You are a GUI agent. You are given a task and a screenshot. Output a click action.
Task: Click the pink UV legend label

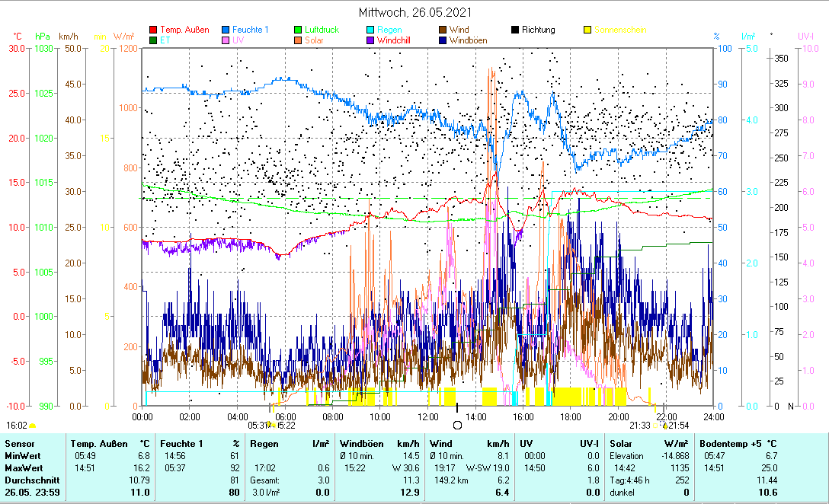pyautogui.click(x=238, y=40)
